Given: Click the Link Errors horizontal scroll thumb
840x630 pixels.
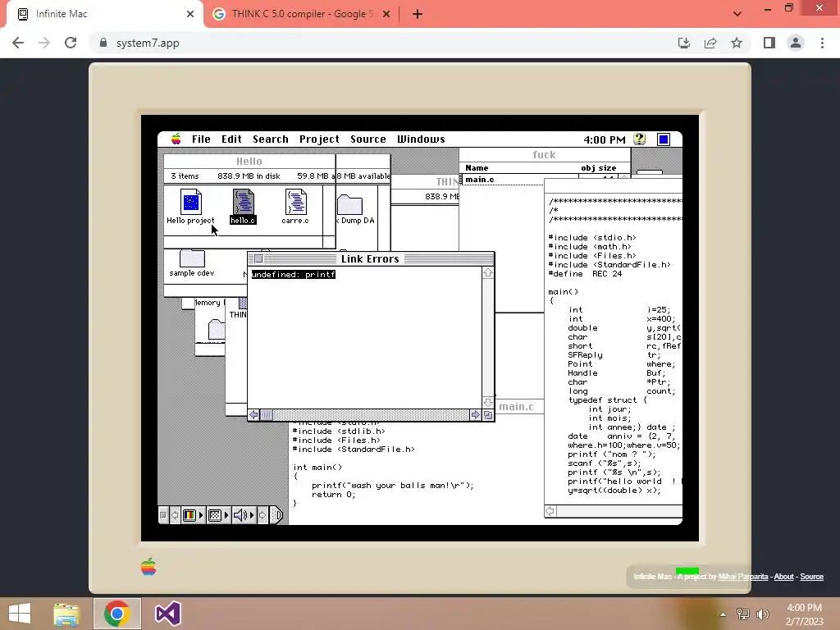Looking at the screenshot, I should 267,414.
